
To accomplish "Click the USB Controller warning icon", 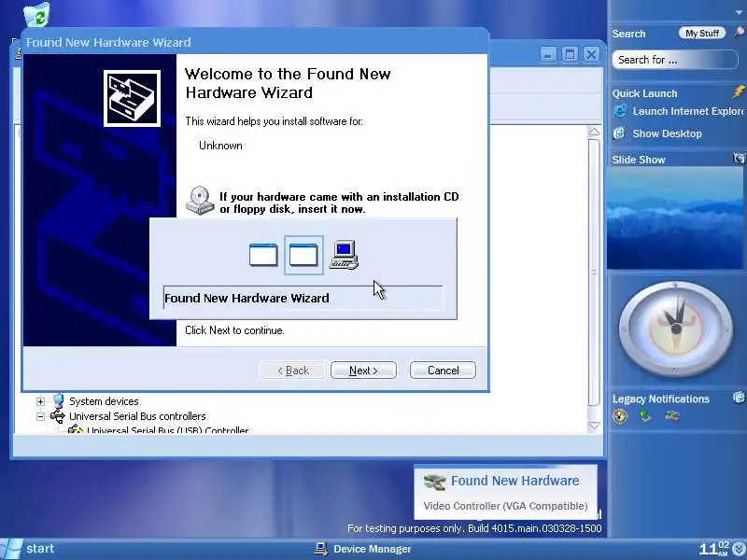I will (76, 429).
